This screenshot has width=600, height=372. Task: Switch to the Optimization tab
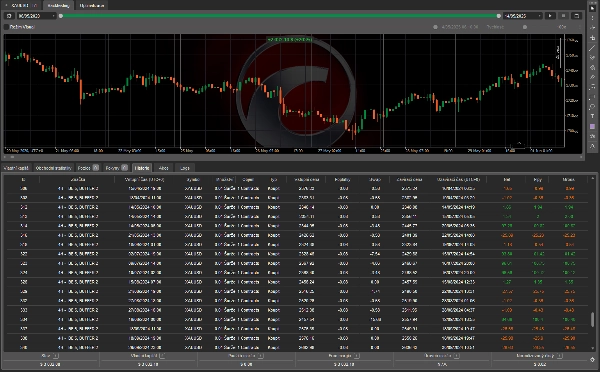(91, 5)
